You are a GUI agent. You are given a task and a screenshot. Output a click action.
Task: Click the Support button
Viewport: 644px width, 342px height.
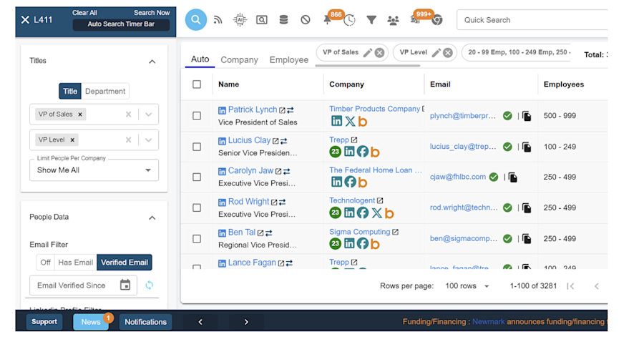pyautogui.click(x=44, y=321)
